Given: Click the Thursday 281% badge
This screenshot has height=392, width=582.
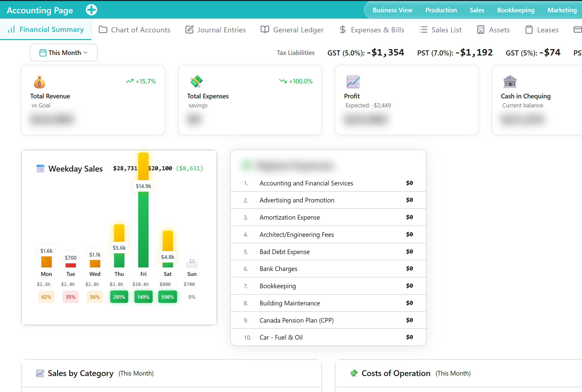Looking at the screenshot, I should tap(119, 297).
